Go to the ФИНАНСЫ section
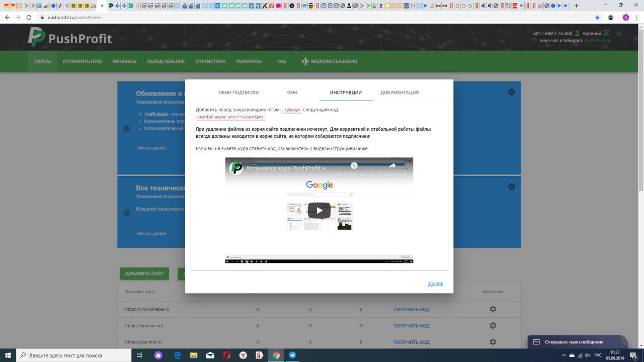Viewport: 644px width, 362px height. (x=124, y=61)
